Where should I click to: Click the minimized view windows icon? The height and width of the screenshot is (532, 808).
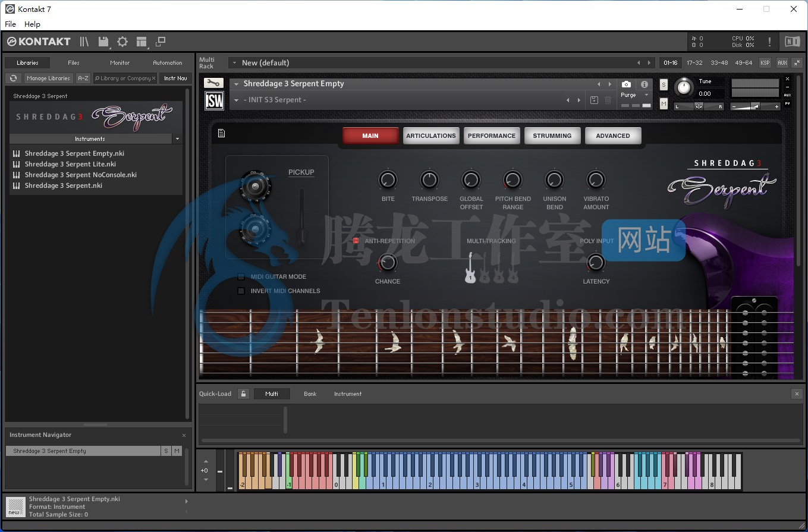(x=161, y=42)
